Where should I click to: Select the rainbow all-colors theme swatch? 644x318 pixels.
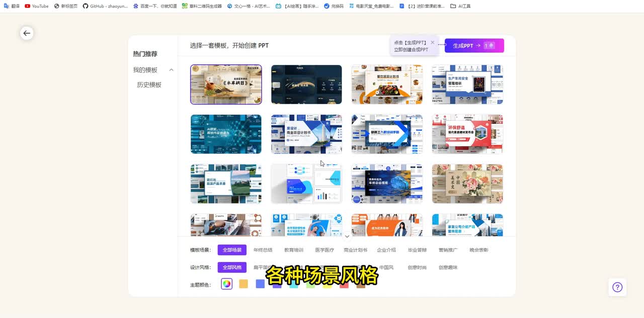pos(227,284)
